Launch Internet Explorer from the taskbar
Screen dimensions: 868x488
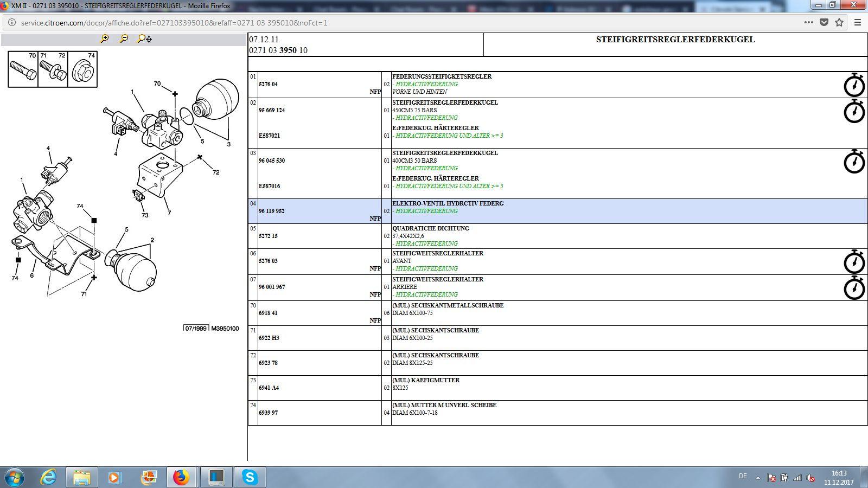point(49,477)
